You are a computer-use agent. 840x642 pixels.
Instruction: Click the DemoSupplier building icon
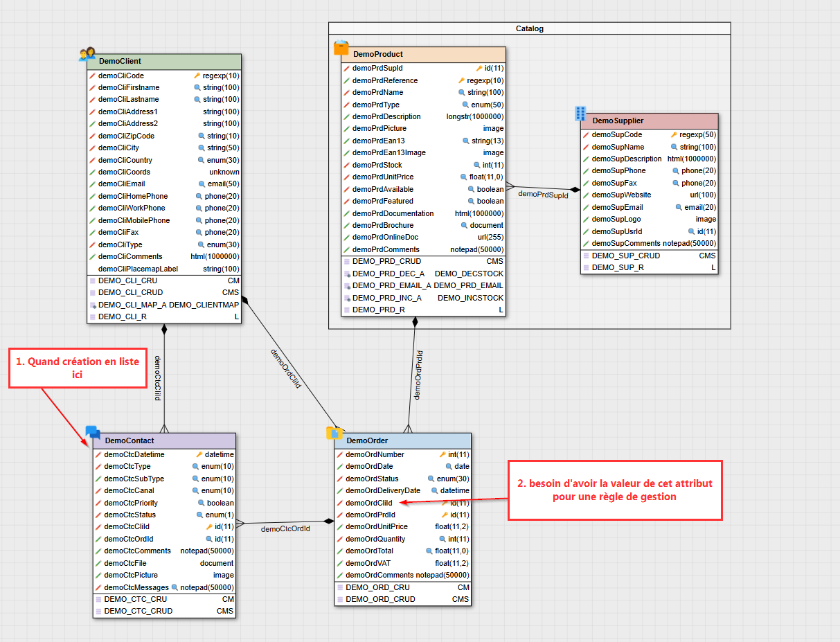pos(580,114)
